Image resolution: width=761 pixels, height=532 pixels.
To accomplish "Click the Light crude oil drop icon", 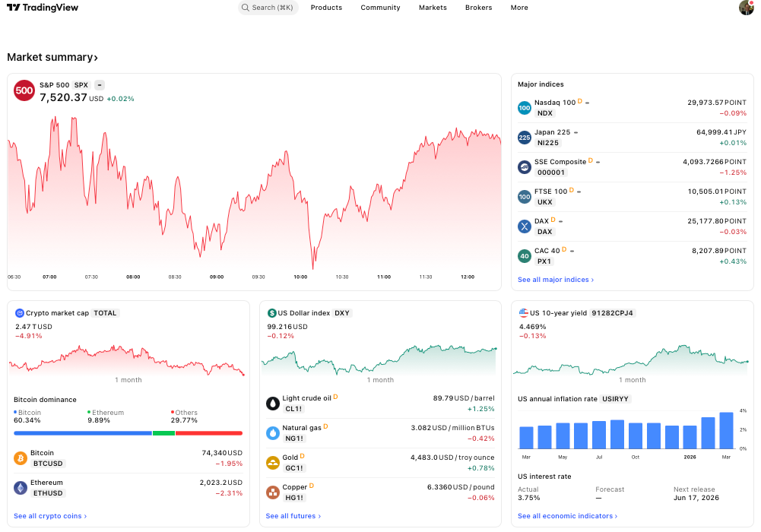I will pyautogui.click(x=273, y=404).
